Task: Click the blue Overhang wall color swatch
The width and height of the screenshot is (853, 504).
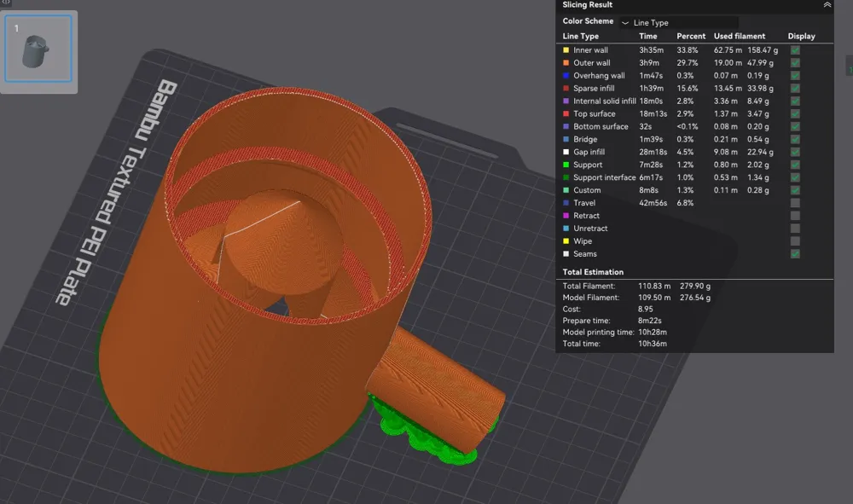Action: (566, 76)
